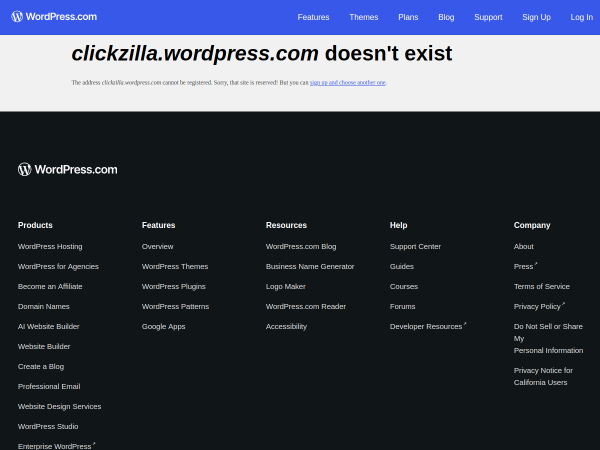
Task: Click Overview under Features column
Action: coord(158,246)
